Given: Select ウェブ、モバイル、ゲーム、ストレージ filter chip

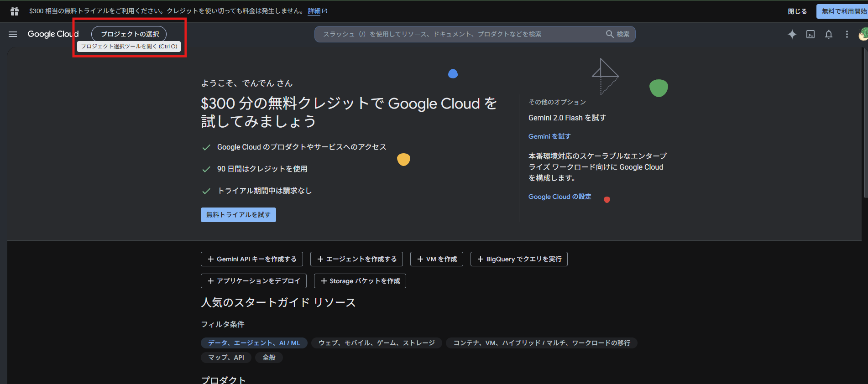Looking at the screenshot, I should [376, 343].
